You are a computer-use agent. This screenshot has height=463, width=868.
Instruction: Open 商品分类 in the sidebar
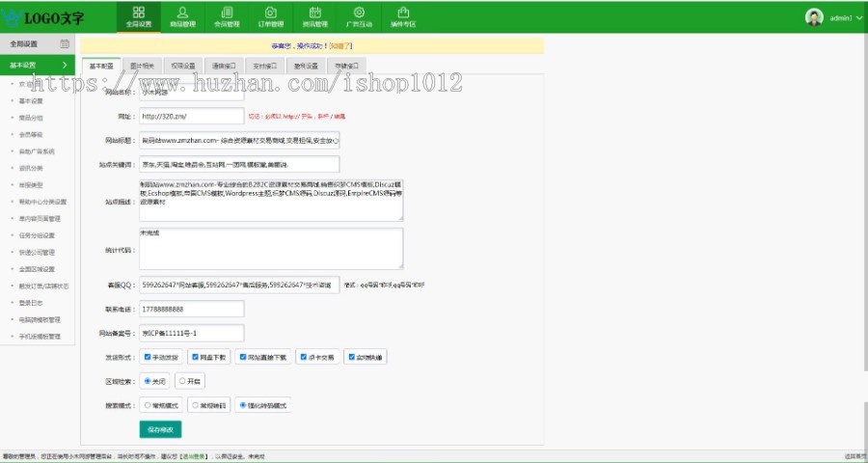(x=31, y=118)
